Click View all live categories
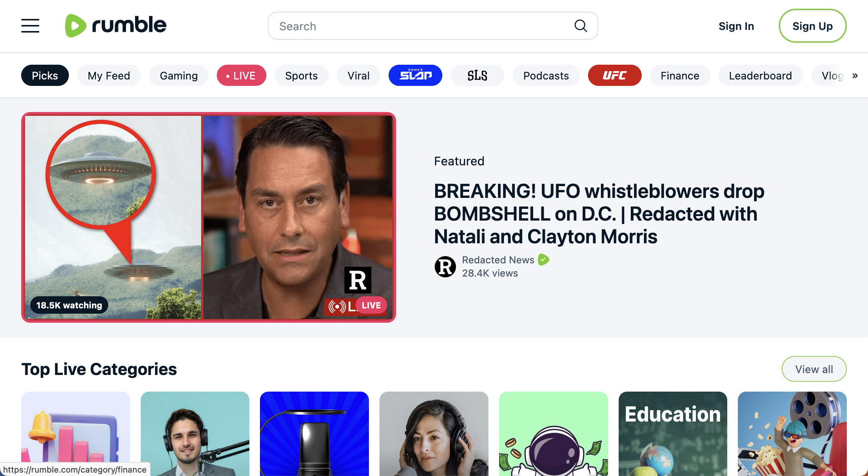 click(814, 369)
